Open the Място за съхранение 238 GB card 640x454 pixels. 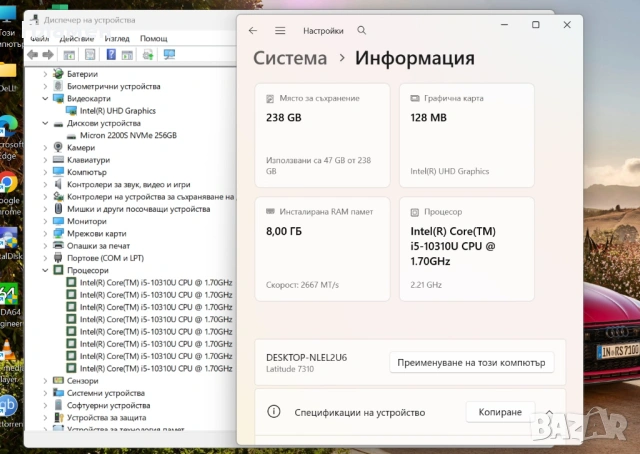[322, 136]
